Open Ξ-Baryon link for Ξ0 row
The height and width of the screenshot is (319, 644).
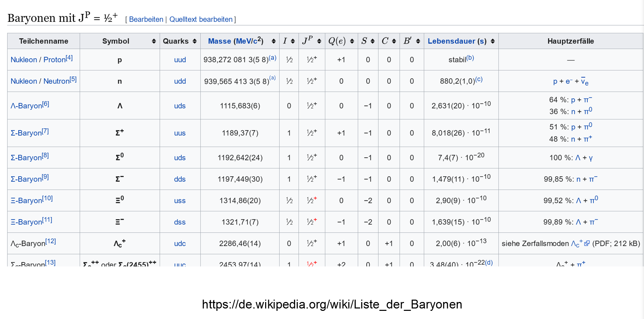(26, 200)
